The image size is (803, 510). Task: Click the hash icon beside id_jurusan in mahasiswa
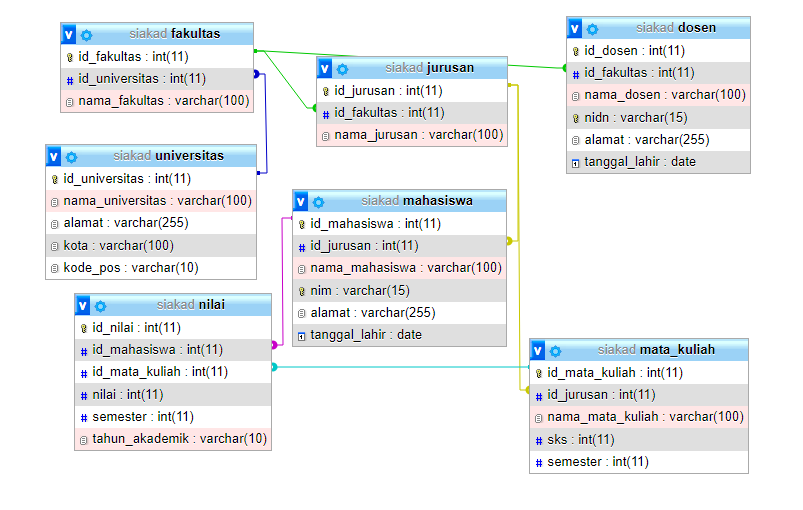(302, 248)
